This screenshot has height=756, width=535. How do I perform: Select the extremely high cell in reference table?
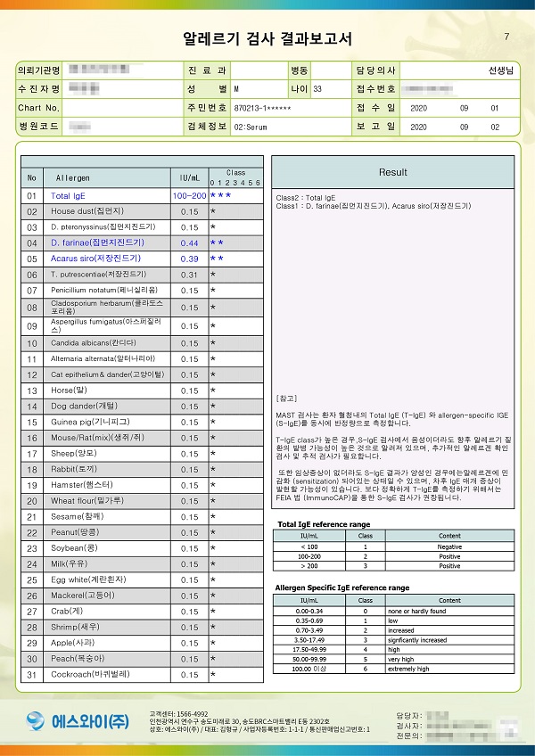click(x=449, y=670)
